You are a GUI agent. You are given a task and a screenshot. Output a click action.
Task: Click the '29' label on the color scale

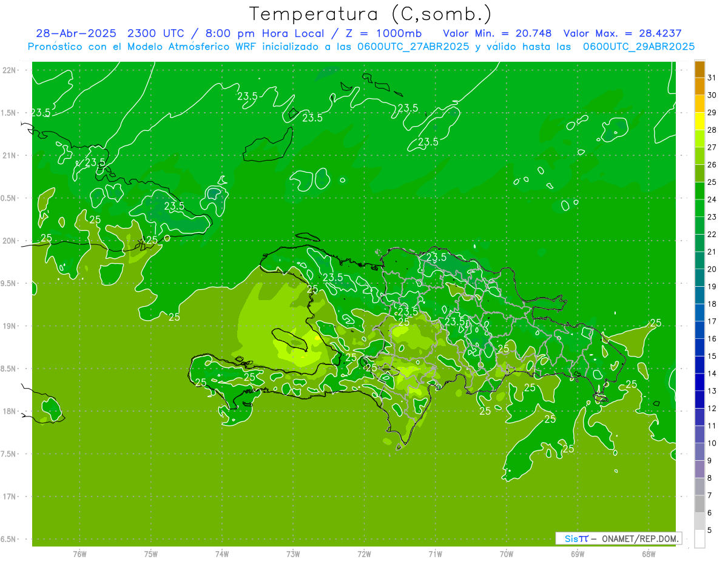click(x=712, y=113)
